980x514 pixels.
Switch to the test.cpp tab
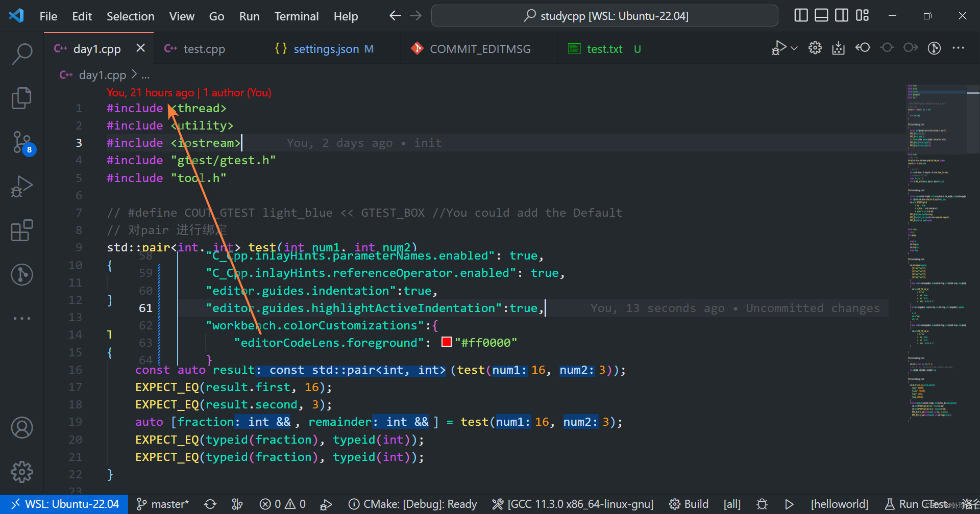(204, 49)
